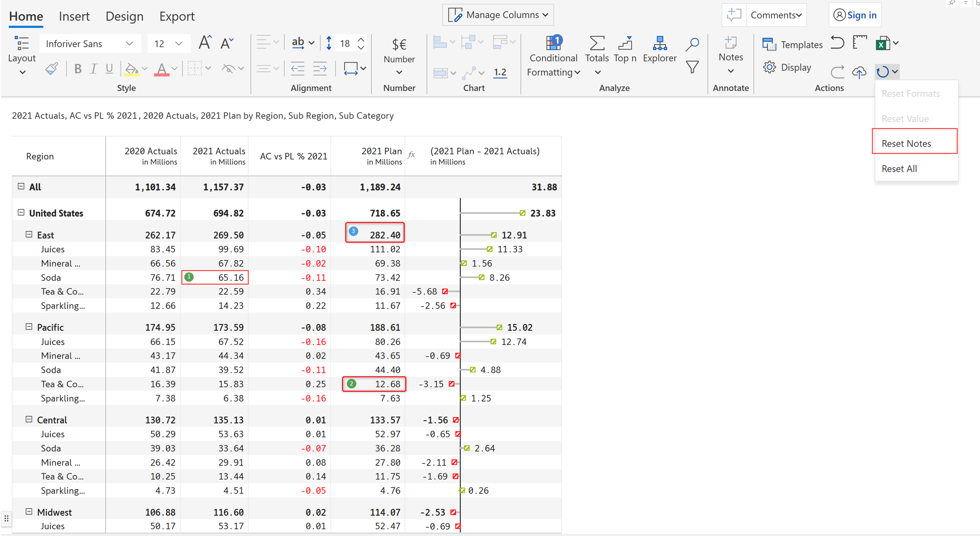Switch to the Insert tab
Viewport: 980px width, 536px height.
point(74,16)
